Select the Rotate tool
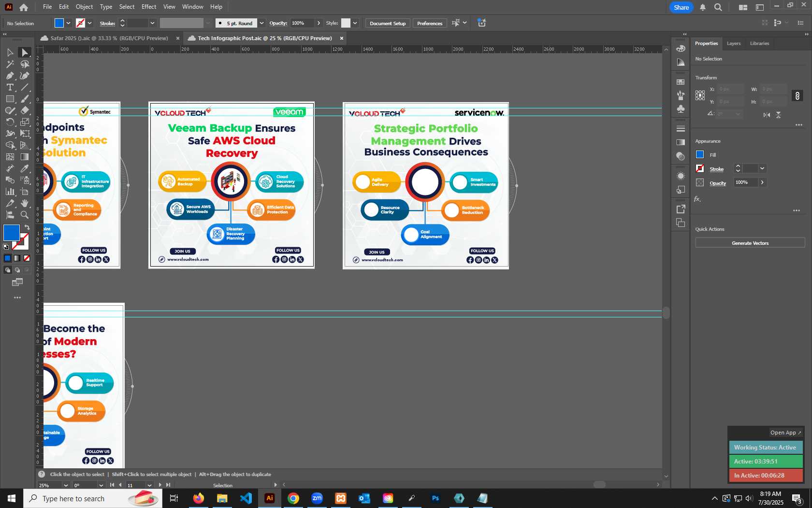This screenshot has width=812, height=508. [x=10, y=122]
